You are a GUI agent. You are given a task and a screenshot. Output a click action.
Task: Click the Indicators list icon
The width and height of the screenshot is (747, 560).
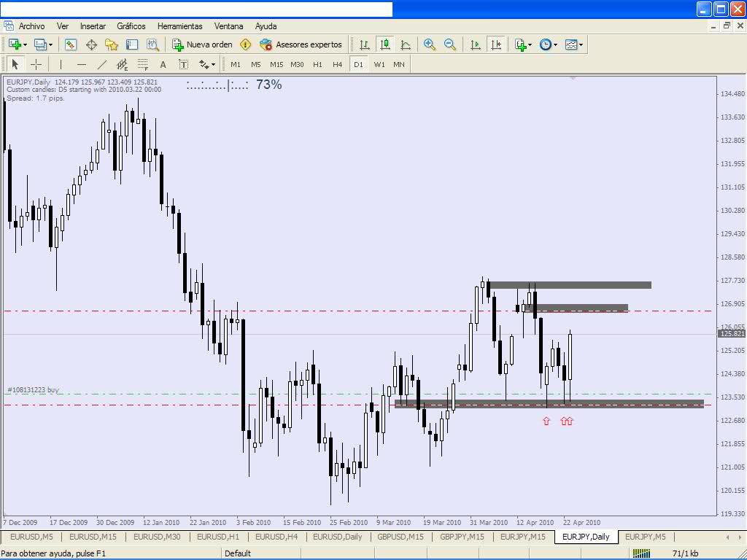pos(520,44)
